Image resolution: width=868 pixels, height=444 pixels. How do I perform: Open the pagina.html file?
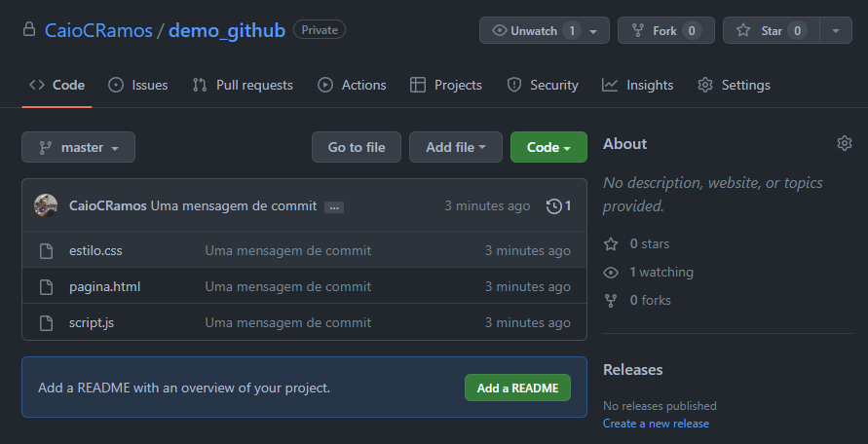click(105, 286)
